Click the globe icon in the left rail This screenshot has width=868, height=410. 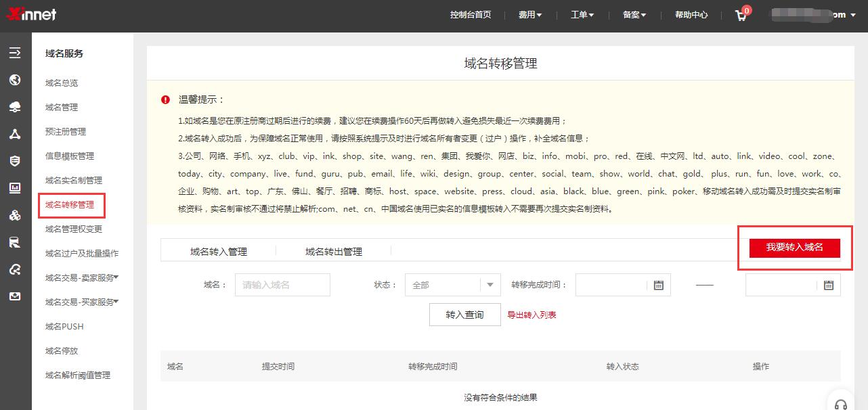tap(15, 80)
